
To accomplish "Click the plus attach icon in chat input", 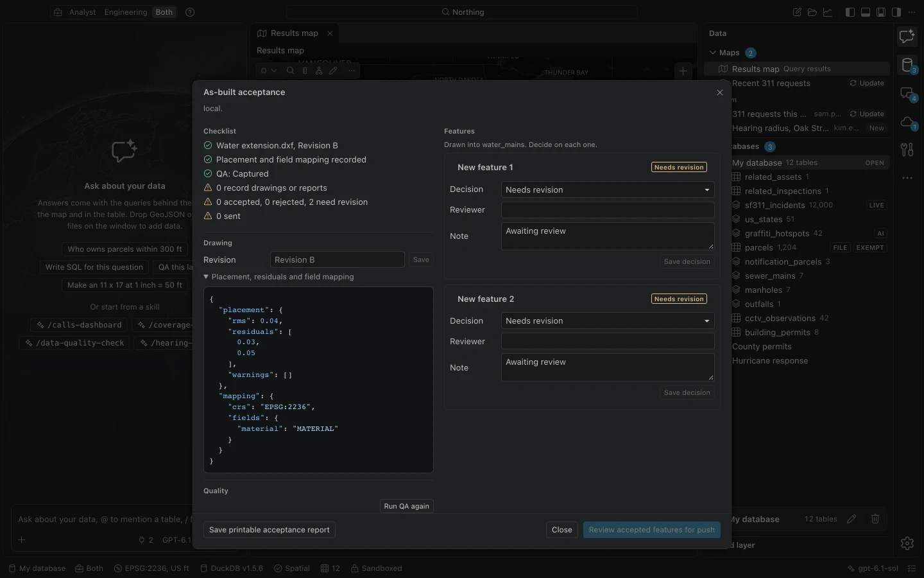I will [22, 540].
